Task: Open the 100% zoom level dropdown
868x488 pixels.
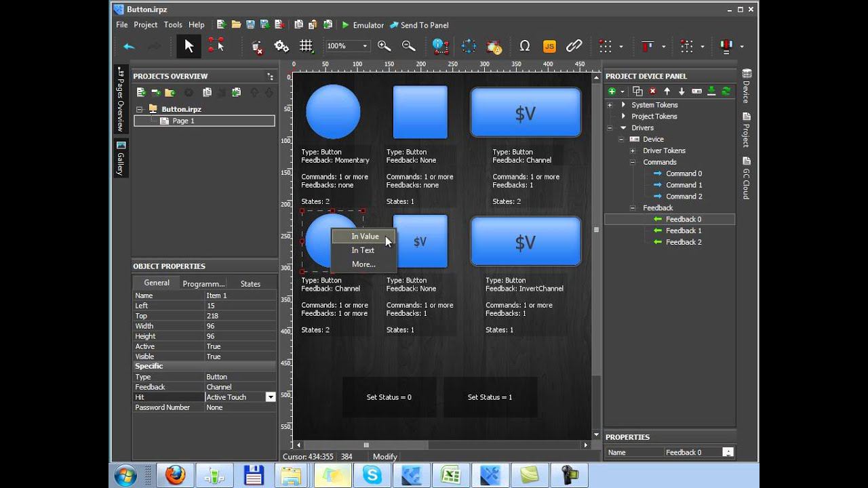Action: [365, 46]
